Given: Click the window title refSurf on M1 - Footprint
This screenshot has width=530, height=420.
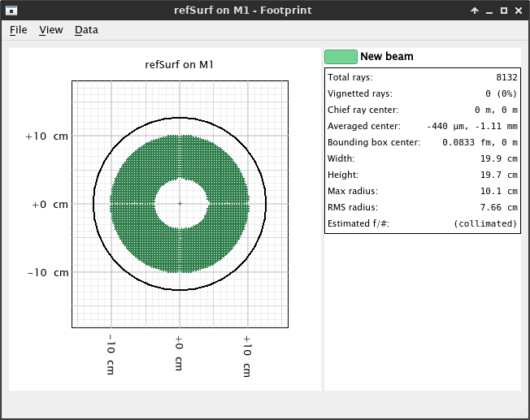Looking at the screenshot, I should [x=243, y=11].
